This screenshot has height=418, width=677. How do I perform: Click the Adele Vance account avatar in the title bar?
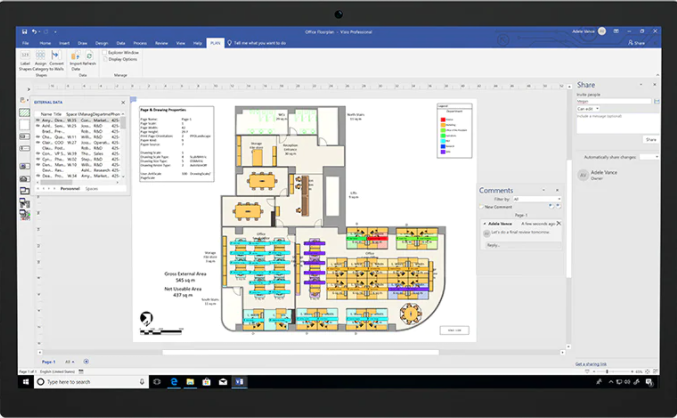[x=602, y=31]
